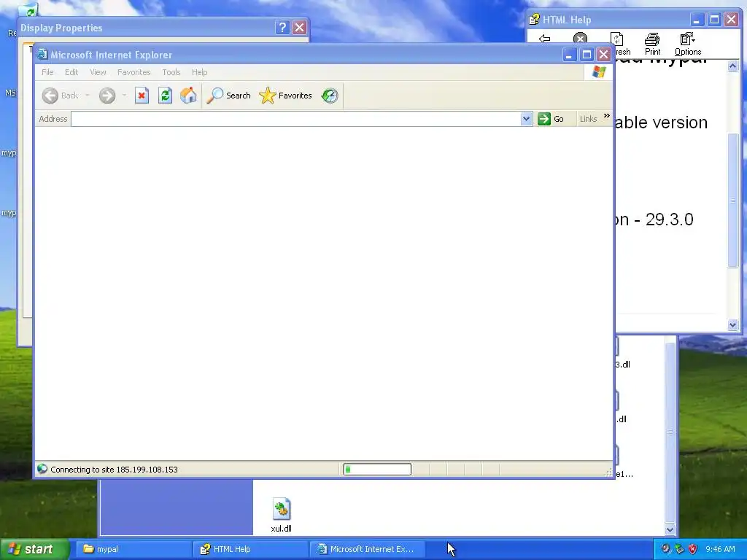This screenshot has width=747, height=560.
Task: Open the Tools menu in Internet Explorer
Action: [171, 72]
